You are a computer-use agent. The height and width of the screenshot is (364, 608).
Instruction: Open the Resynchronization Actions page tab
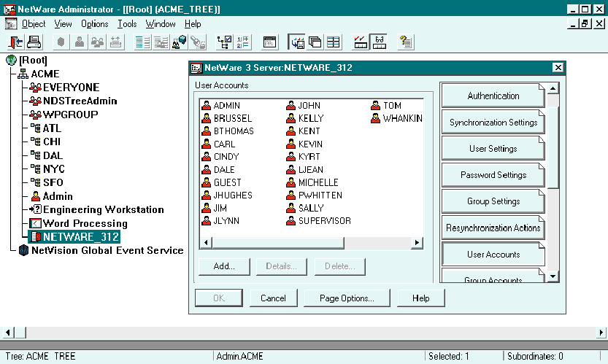click(x=493, y=228)
